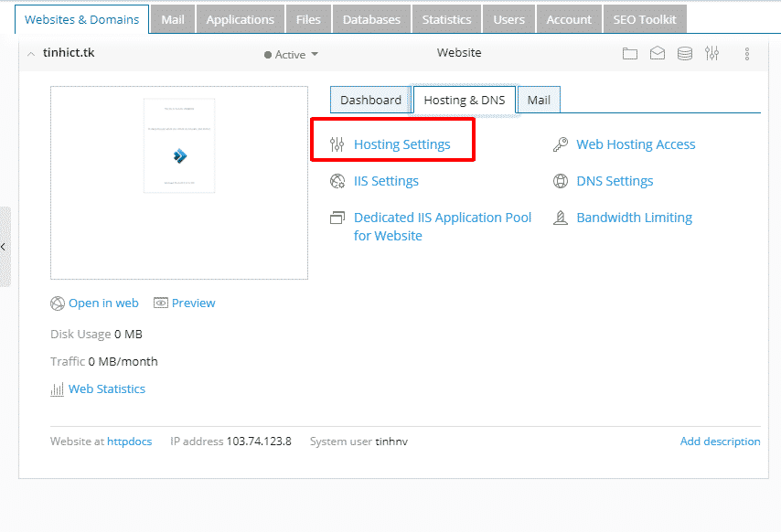The height and width of the screenshot is (532, 781).
Task: Click the Preview eye icon
Action: 162,303
